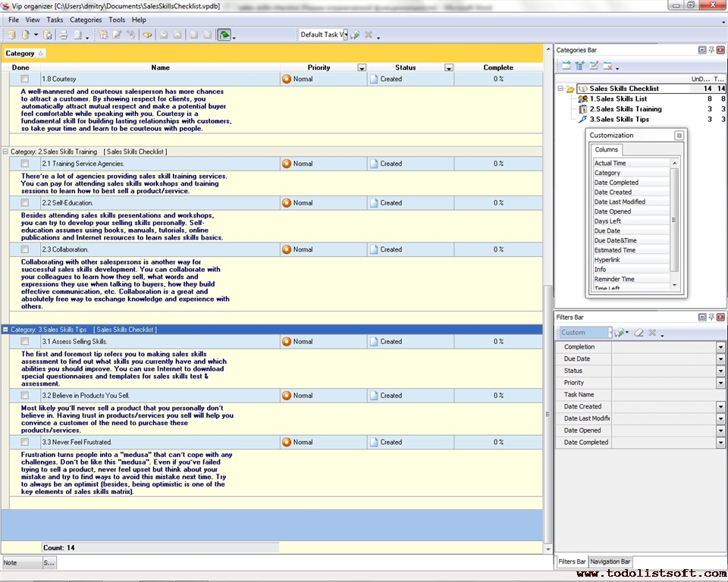The image size is (728, 582).
Task: Click the eraser clear-filter icon in Filters Bar
Action: pos(639,333)
